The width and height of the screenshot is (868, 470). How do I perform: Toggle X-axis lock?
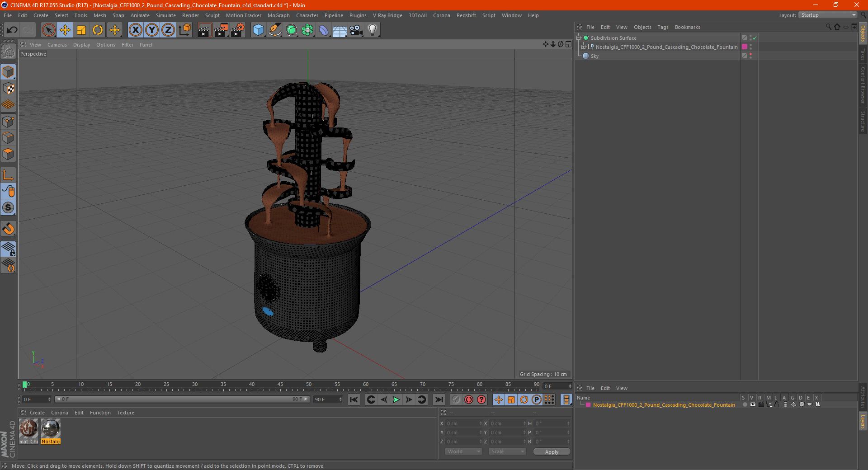click(x=135, y=30)
